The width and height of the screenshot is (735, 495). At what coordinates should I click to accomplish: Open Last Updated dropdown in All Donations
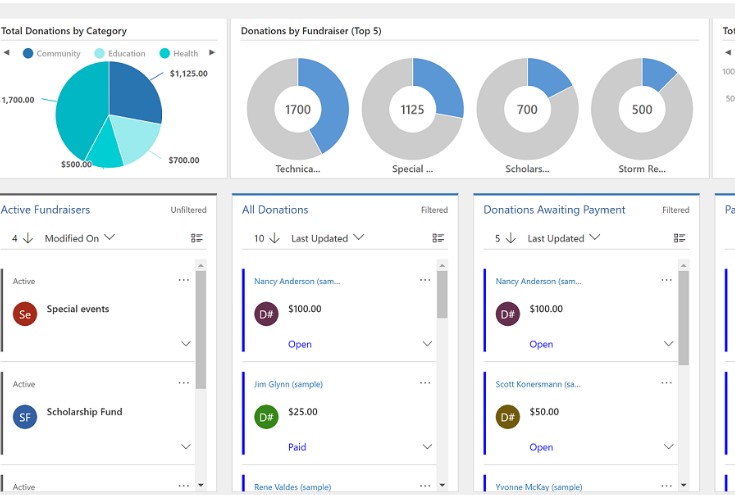(327, 238)
